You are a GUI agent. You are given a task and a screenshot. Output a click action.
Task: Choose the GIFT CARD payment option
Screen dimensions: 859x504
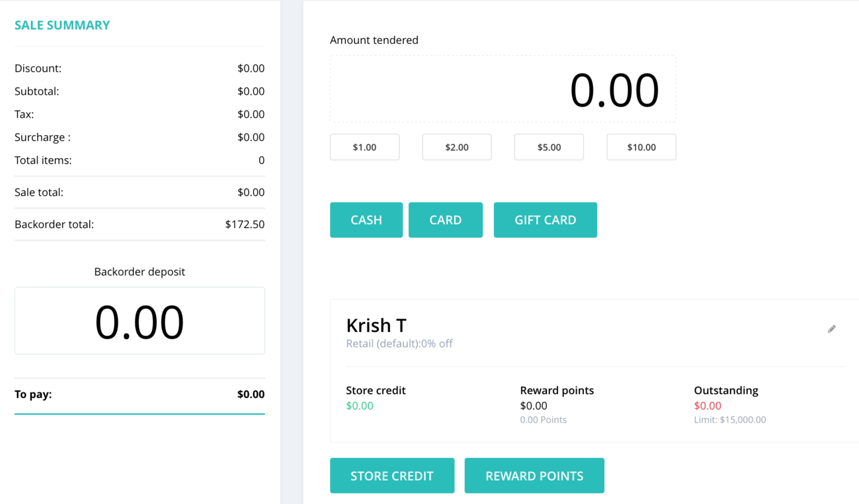(545, 220)
